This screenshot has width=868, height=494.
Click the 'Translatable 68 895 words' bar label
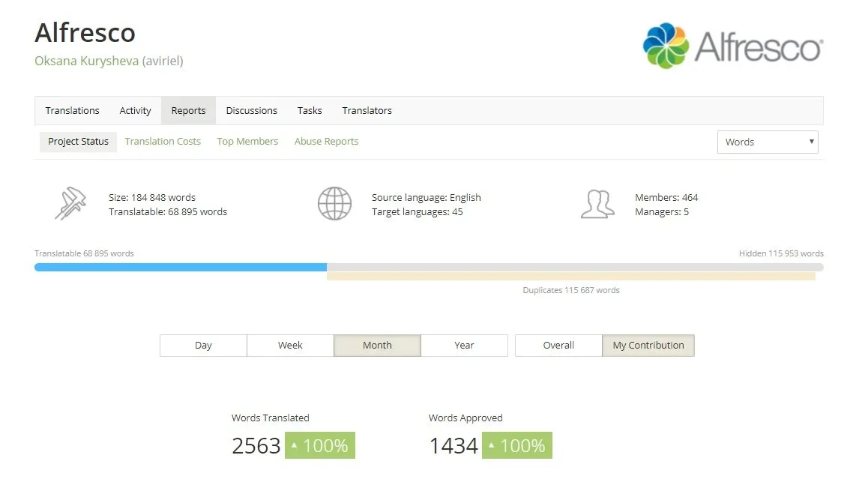pyautogui.click(x=84, y=253)
